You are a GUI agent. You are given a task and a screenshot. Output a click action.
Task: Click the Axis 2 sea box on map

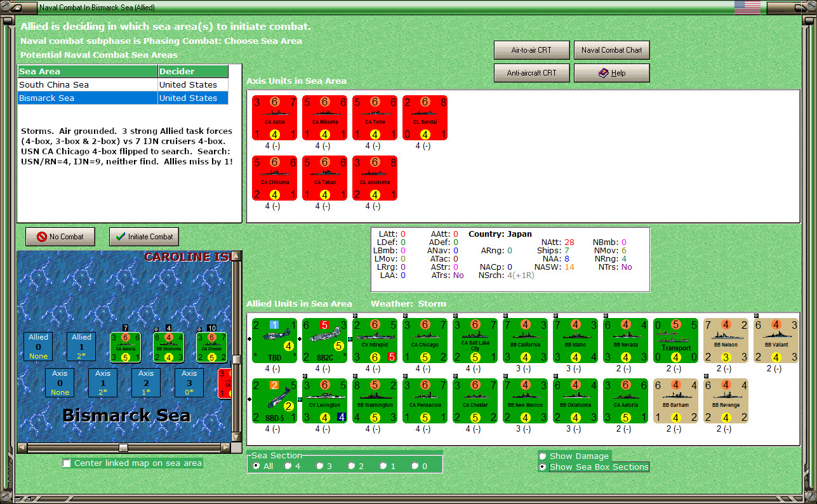(146, 383)
